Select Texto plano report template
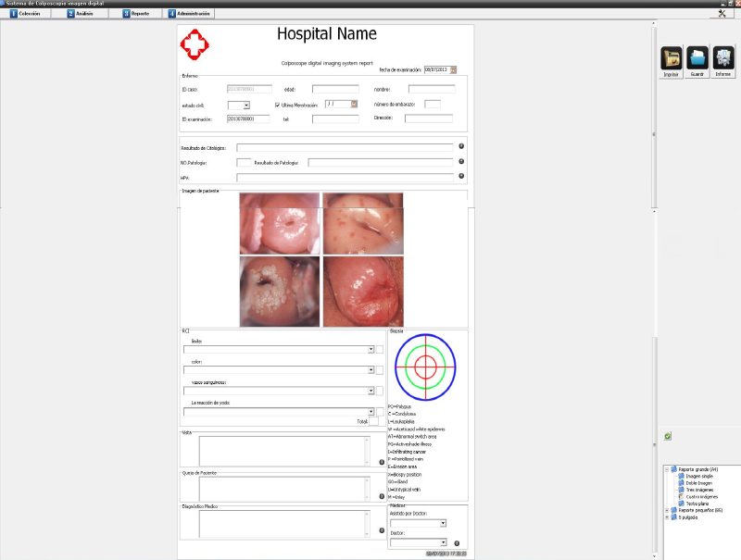 coord(699,503)
